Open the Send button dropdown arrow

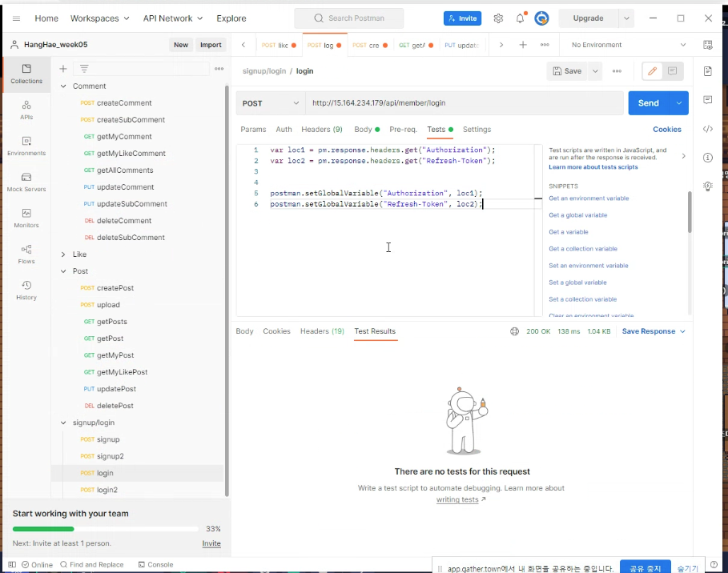679,103
